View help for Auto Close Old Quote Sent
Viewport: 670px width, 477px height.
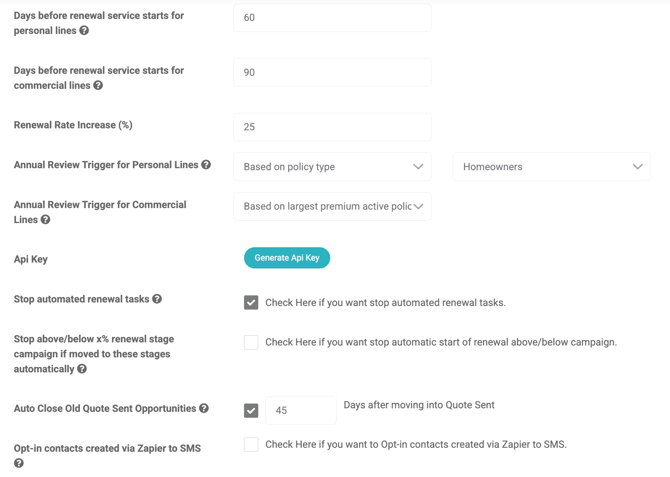click(204, 409)
